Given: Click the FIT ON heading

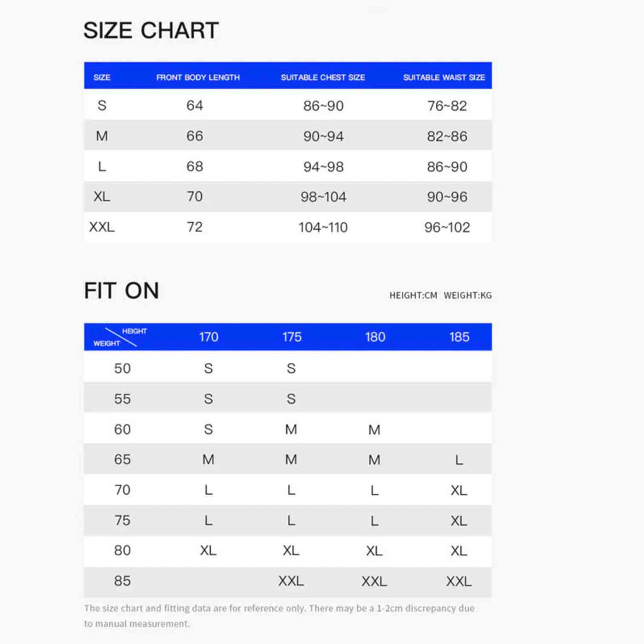Looking at the screenshot, I should pos(121,291).
